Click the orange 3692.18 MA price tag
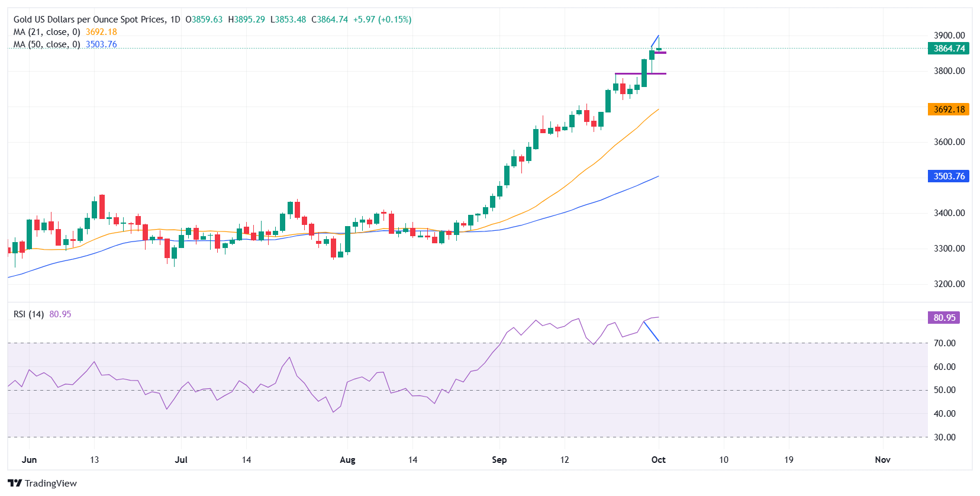Image resolution: width=980 pixels, height=496 pixels. click(949, 109)
